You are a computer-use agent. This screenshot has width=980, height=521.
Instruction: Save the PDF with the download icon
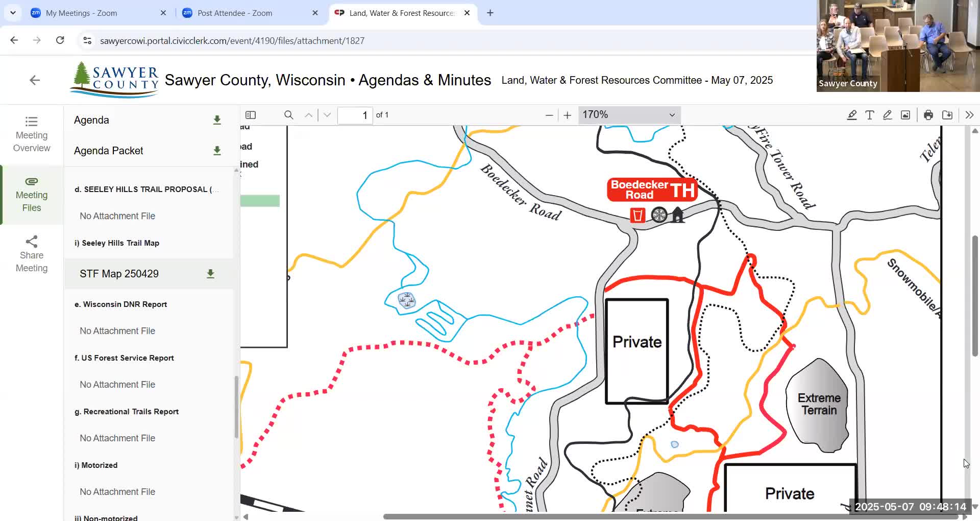tap(947, 115)
